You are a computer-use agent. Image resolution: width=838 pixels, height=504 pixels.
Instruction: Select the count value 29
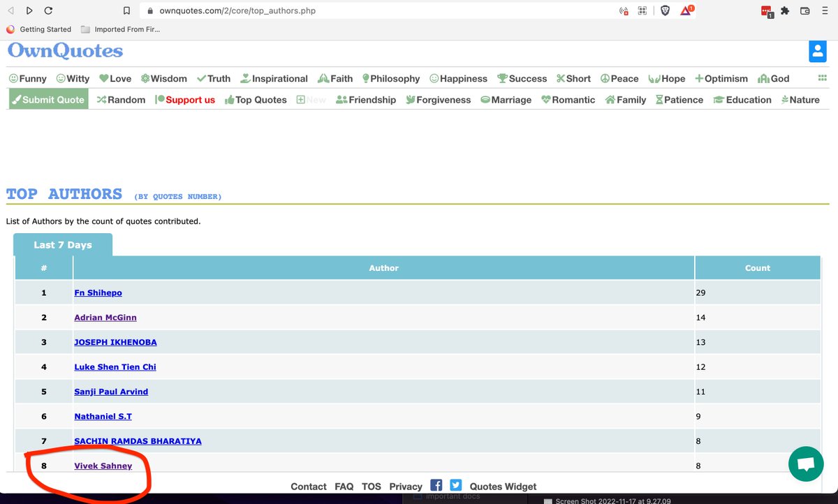pos(701,292)
